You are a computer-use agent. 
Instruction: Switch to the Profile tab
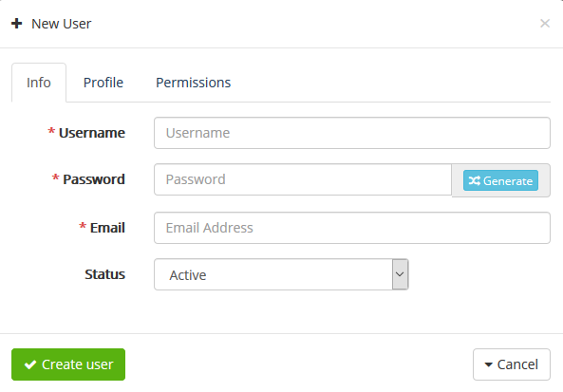pyautogui.click(x=103, y=83)
